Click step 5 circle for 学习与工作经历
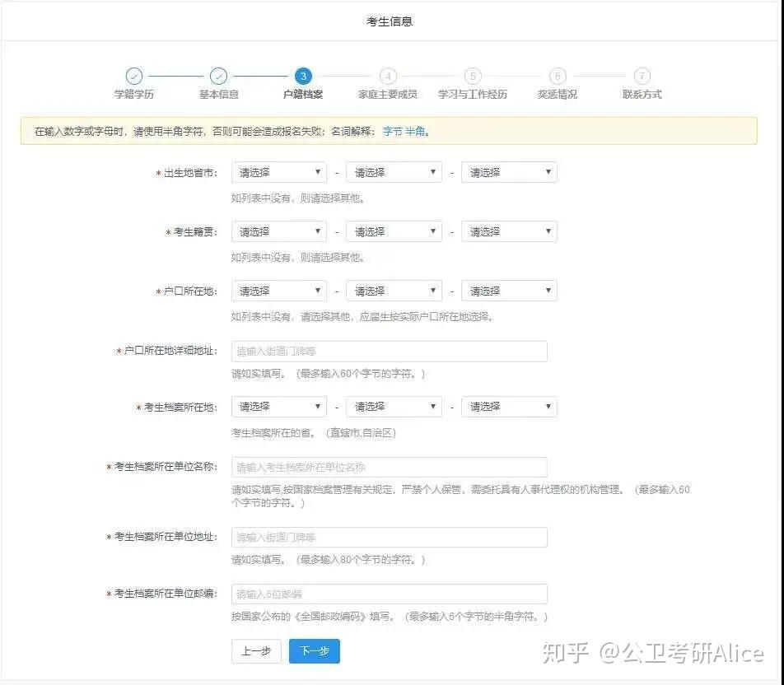The width and height of the screenshot is (784, 685). (x=473, y=76)
